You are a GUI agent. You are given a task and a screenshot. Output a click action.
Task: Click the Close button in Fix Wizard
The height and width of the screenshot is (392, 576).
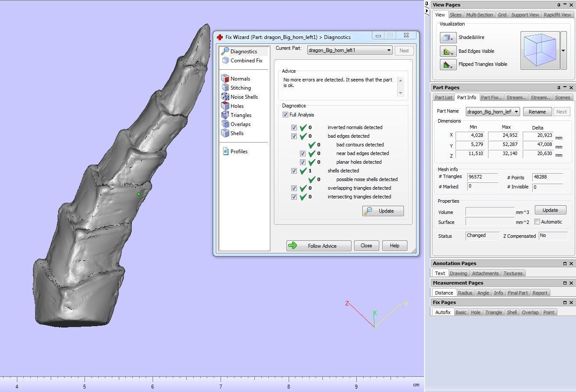click(x=366, y=246)
